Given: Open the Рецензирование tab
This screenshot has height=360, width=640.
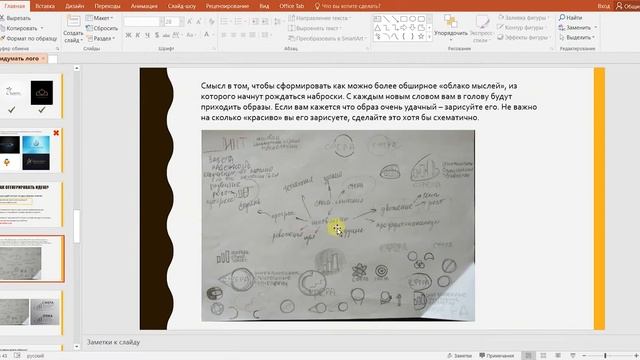Looking at the screenshot, I should [227, 6].
